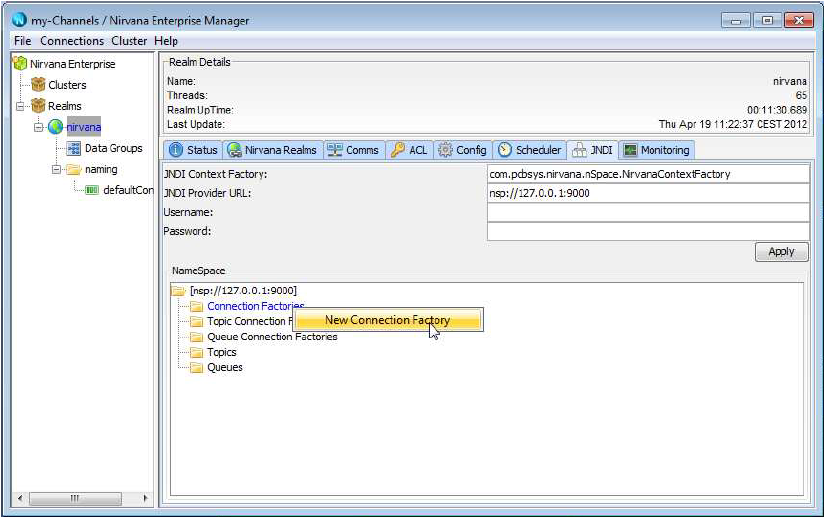Collapse the Realms tree node
Viewport: 824px width, 517px height.
coord(20,106)
